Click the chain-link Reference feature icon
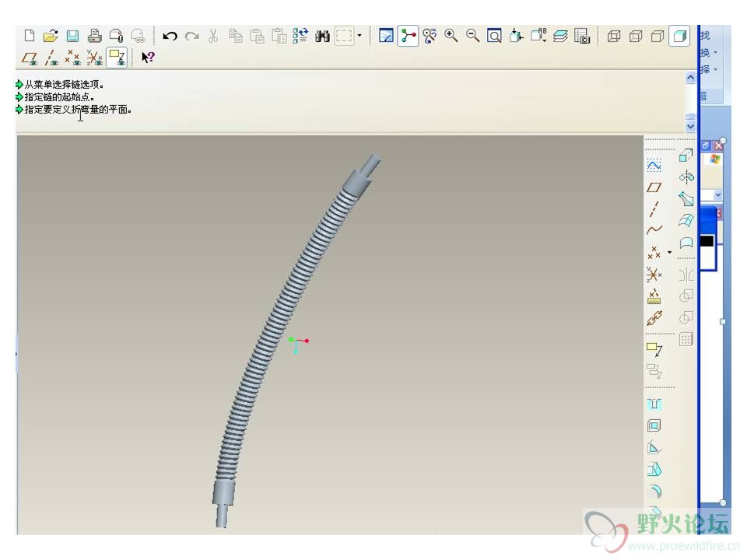 point(654,318)
